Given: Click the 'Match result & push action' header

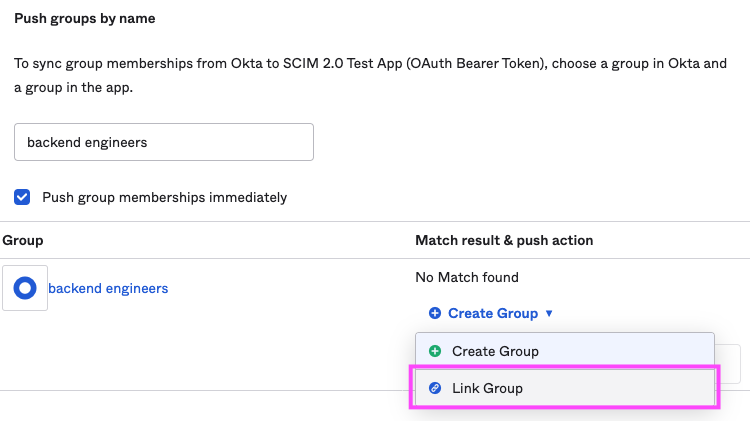Looking at the screenshot, I should (504, 240).
